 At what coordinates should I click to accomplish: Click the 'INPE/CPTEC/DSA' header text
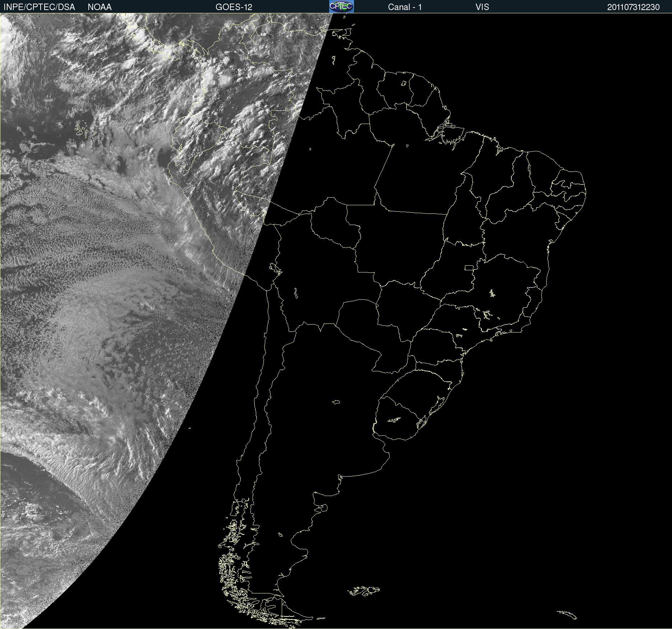pos(39,7)
